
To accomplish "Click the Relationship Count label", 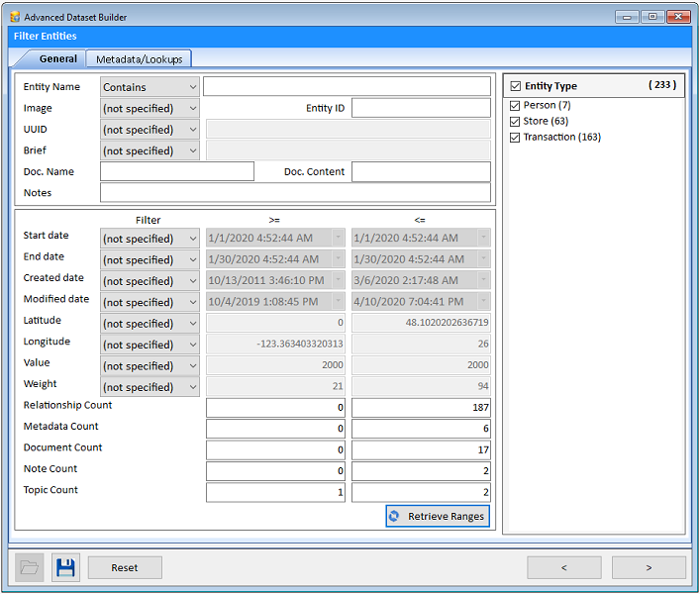I will (x=67, y=405).
